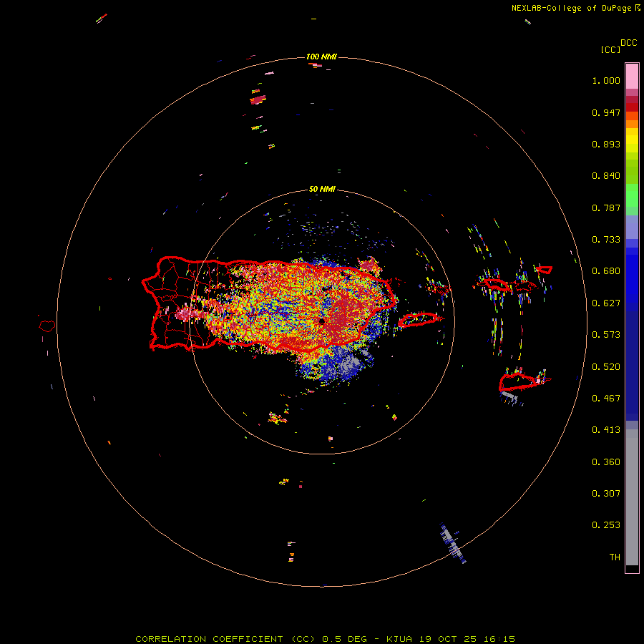Click the 0.307 legend value
Screen dimensions: 644x644
click(x=606, y=494)
